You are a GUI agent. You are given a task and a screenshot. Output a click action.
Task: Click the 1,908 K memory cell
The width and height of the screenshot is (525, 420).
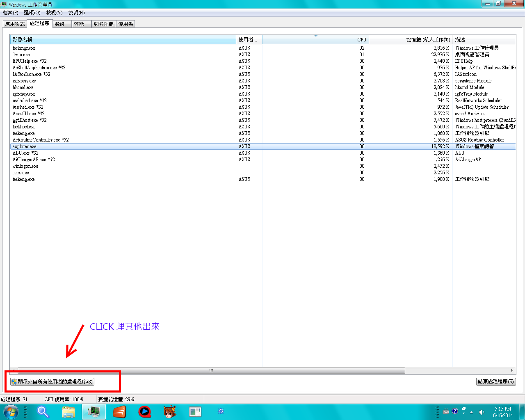pyautogui.click(x=441, y=179)
